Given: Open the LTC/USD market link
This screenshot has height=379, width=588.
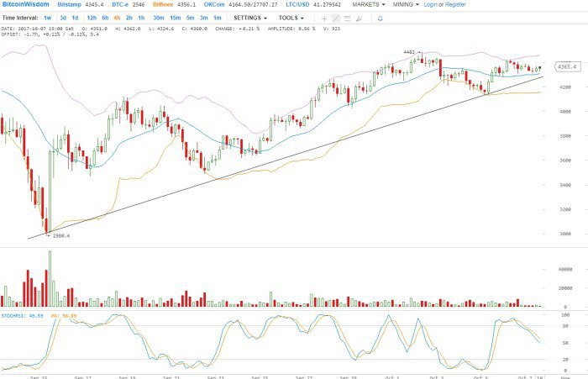Looking at the screenshot, I should click(297, 4).
